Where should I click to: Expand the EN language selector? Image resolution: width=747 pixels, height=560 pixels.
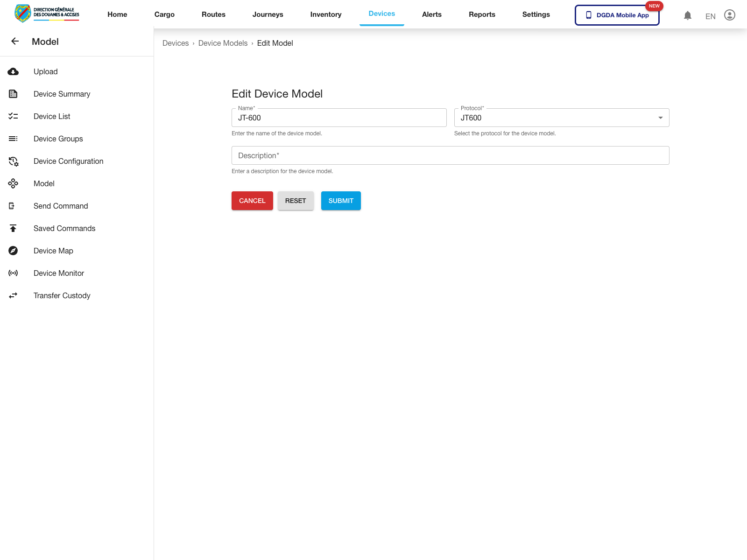click(710, 16)
